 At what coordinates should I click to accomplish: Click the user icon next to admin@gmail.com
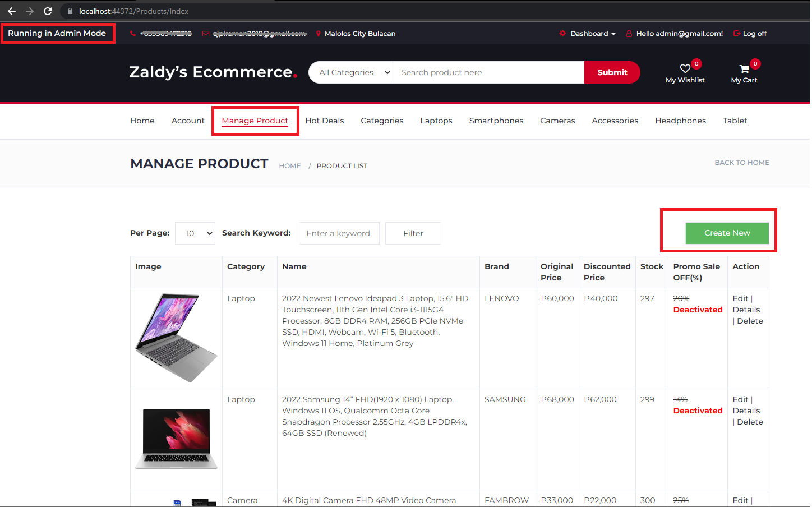point(629,33)
